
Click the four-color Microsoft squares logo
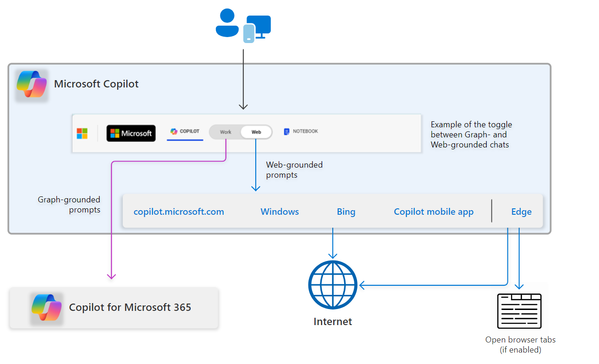click(82, 133)
